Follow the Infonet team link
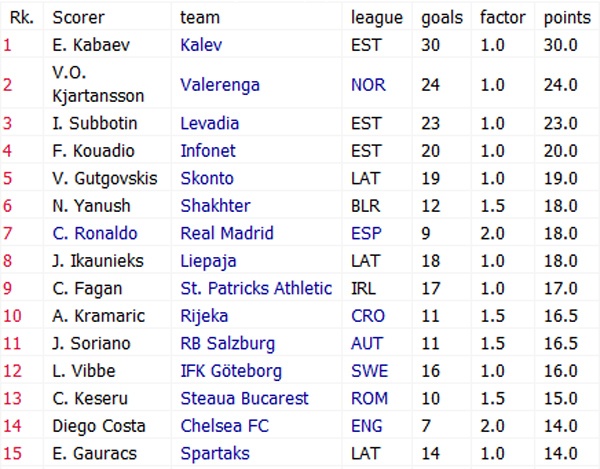Viewport: 600px width, 469px height. click(207, 151)
